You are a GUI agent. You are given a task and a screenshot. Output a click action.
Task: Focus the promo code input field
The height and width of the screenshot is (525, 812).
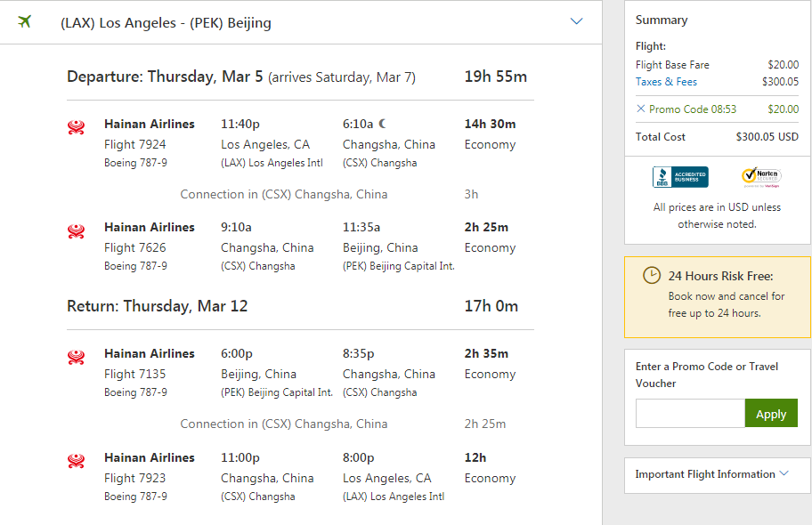[x=690, y=413]
